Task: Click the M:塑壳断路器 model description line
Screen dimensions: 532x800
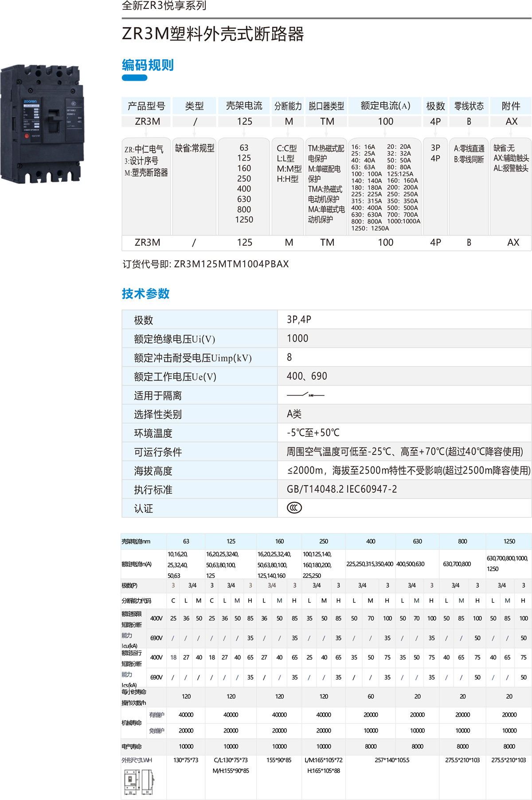Action: pyautogui.click(x=146, y=173)
